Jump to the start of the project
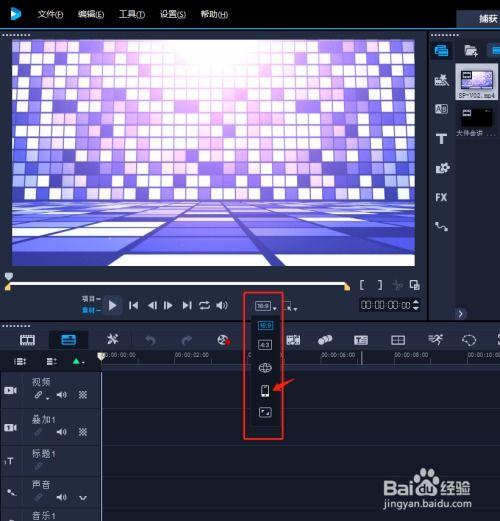Viewport: 500px width, 521px height. [x=134, y=305]
